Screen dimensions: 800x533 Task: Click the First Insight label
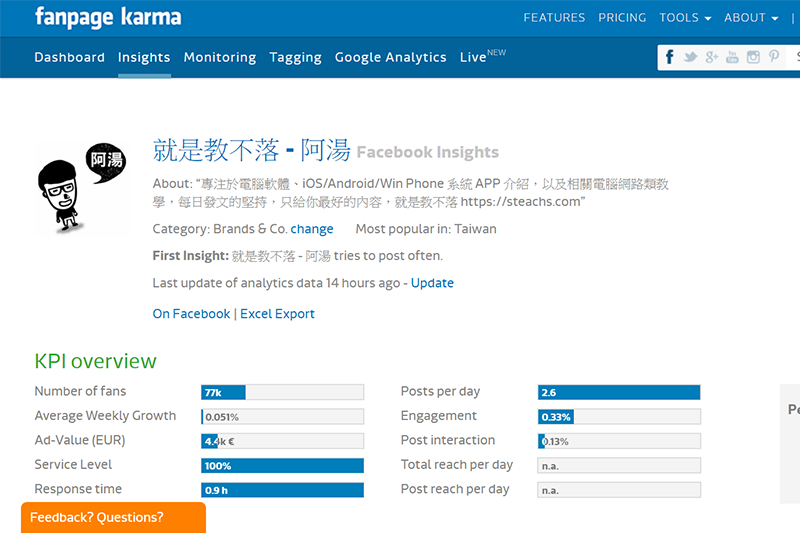190,256
